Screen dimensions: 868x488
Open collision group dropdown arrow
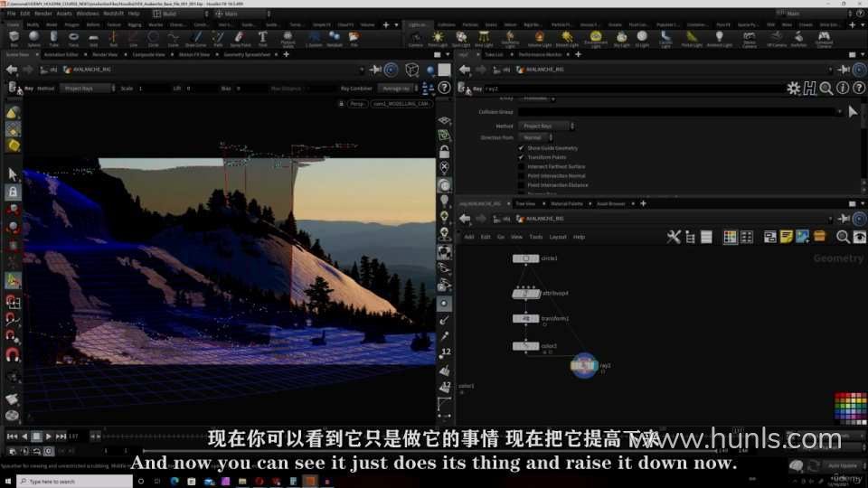[840, 112]
